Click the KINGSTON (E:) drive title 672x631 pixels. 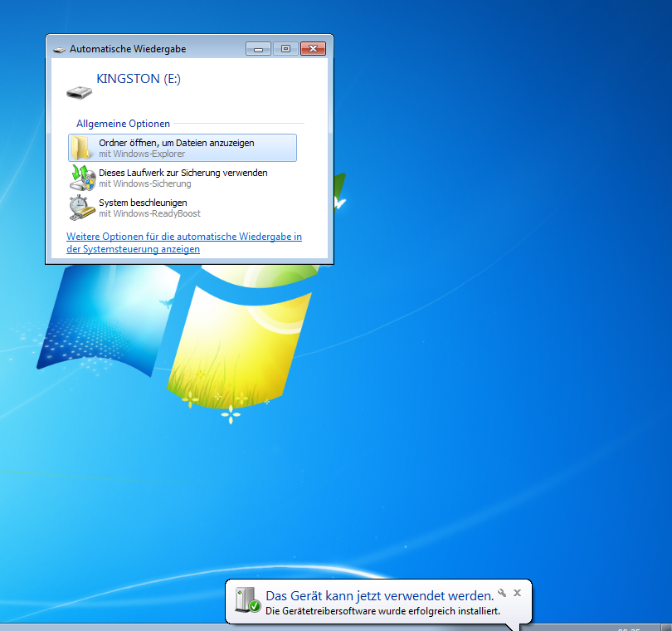pos(139,79)
